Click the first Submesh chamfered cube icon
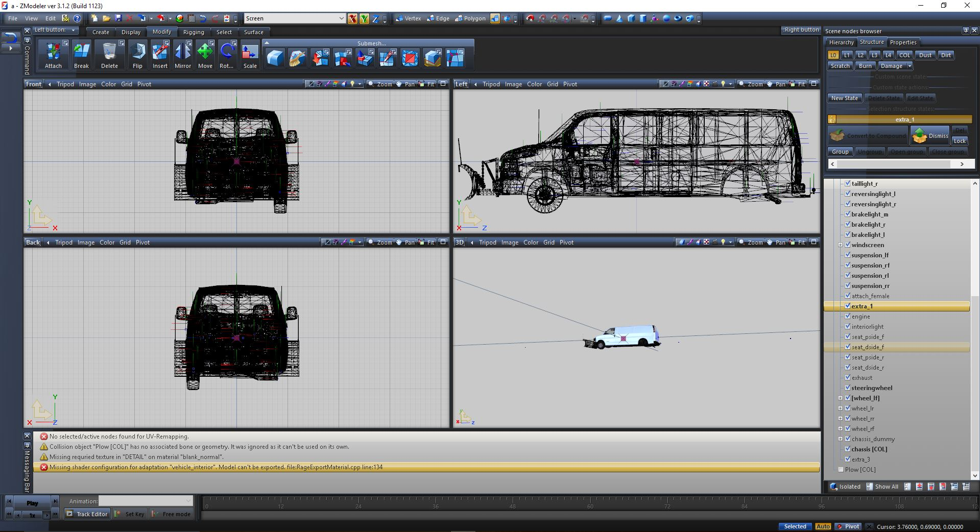This screenshot has height=532, width=980. [x=275, y=58]
